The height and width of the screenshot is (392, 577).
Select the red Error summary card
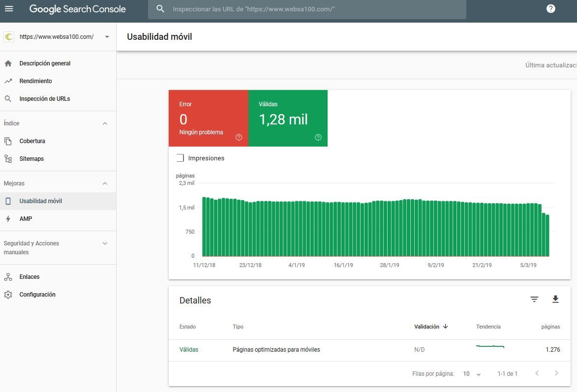tap(208, 118)
